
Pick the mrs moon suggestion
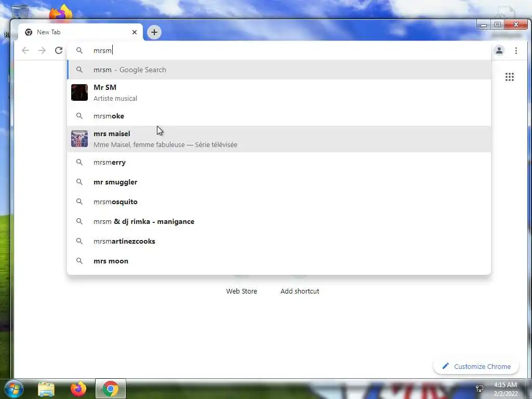coord(279,261)
